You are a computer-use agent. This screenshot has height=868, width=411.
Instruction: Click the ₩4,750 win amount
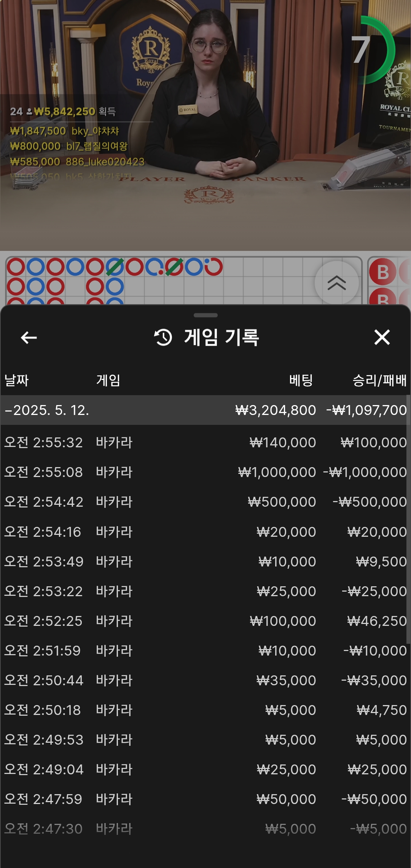coord(382,710)
